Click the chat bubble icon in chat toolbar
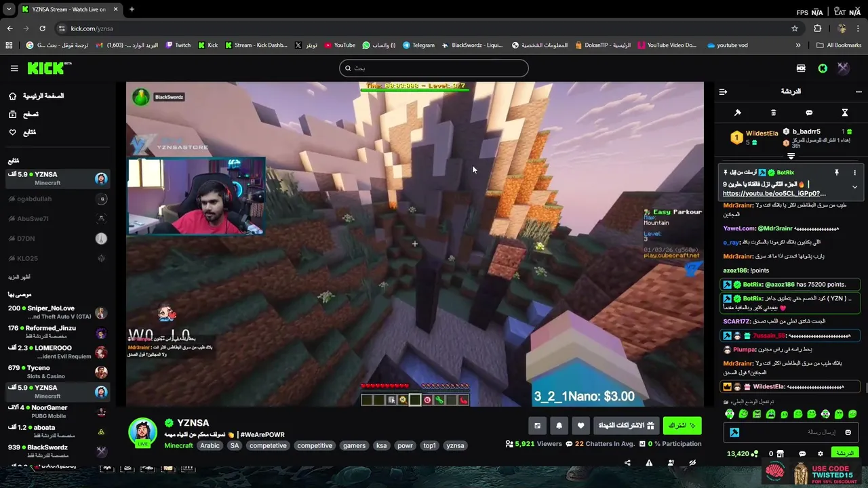 [x=809, y=113]
